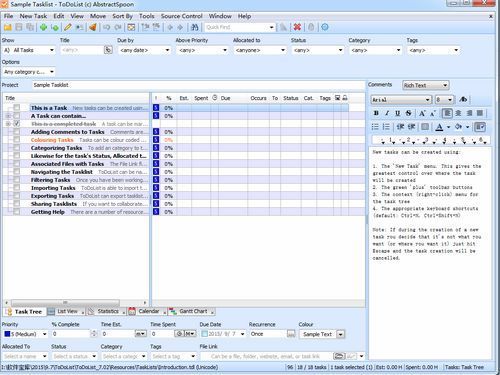Click the Quick Find input field
The width and height of the screenshot is (500, 375).
tap(237, 27)
